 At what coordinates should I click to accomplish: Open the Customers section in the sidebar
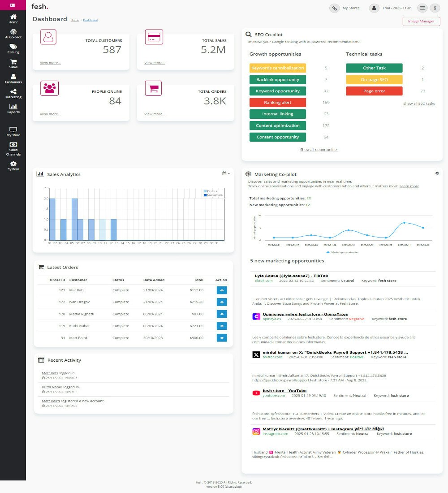click(13, 79)
